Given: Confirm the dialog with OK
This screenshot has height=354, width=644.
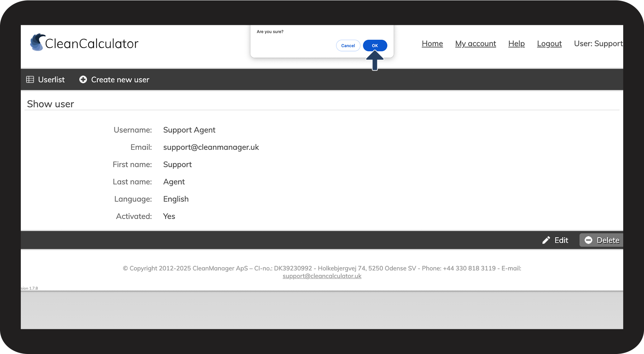Looking at the screenshot, I should (375, 46).
